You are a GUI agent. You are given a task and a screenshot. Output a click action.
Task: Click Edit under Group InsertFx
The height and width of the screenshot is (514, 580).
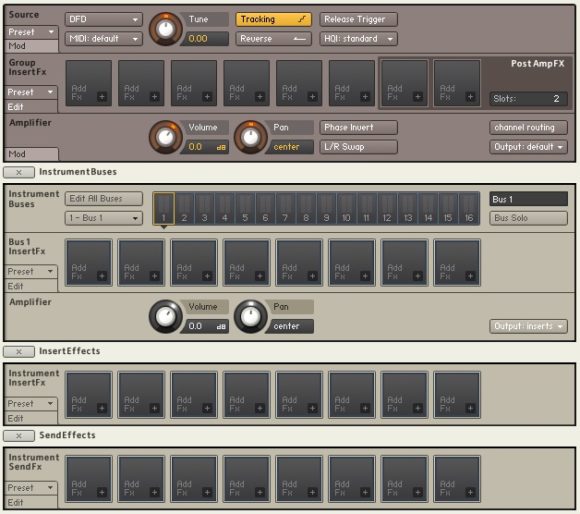pyautogui.click(x=31, y=107)
